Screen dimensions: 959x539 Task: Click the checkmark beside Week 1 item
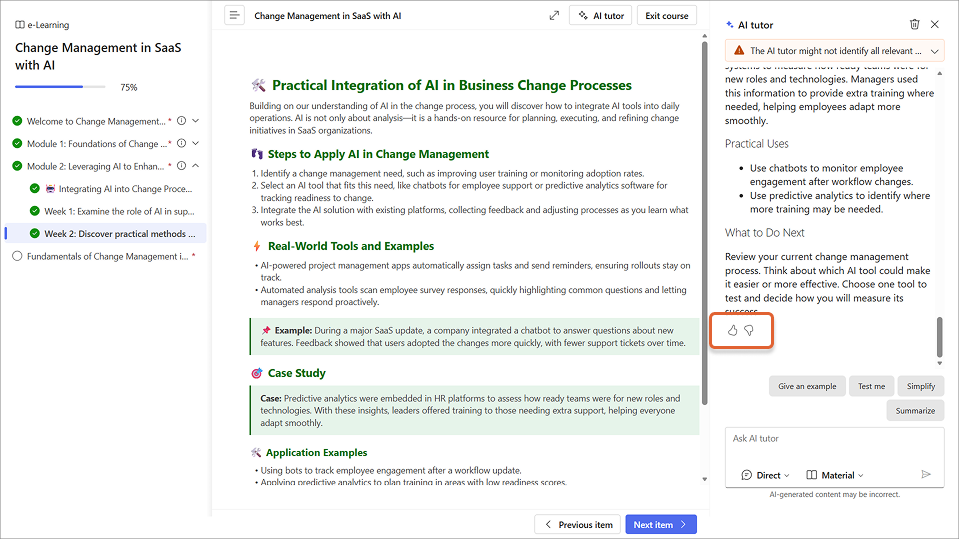(x=35, y=211)
